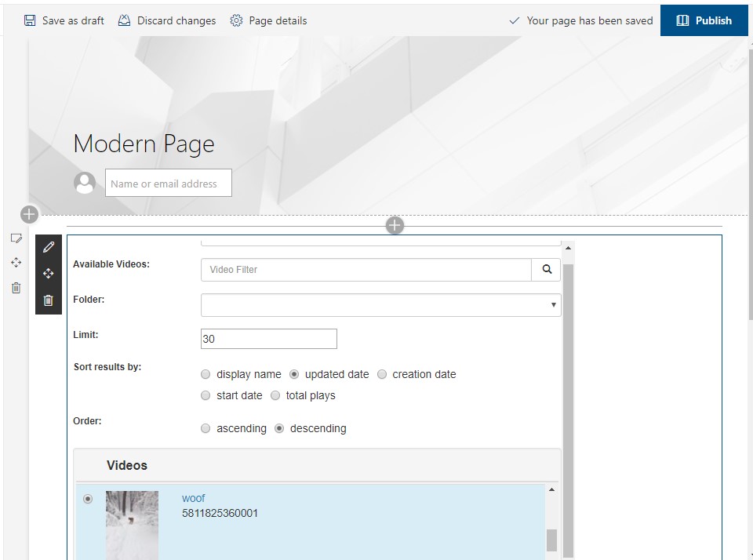Click the delete section trash icon
Viewport: 753px width, 560px height.
(x=16, y=288)
